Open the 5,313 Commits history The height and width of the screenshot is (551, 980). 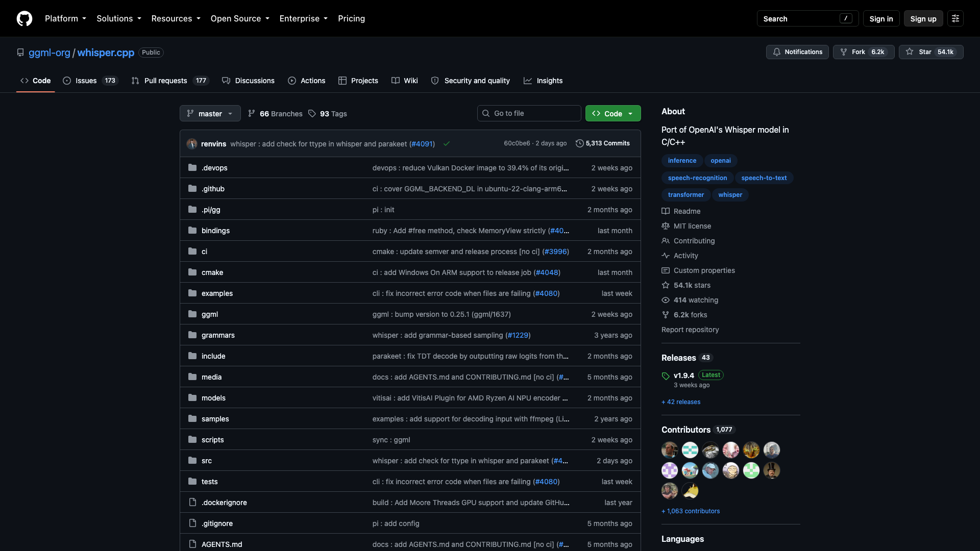603,143
